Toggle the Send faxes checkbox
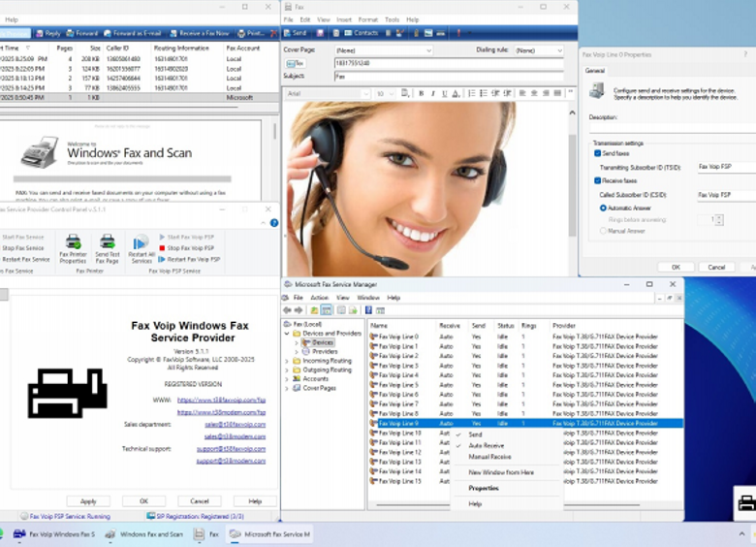This screenshot has height=547, width=756. click(598, 153)
